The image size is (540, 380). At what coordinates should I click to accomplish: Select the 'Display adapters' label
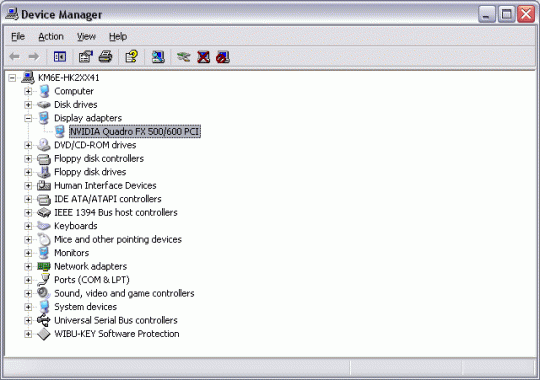pos(88,118)
